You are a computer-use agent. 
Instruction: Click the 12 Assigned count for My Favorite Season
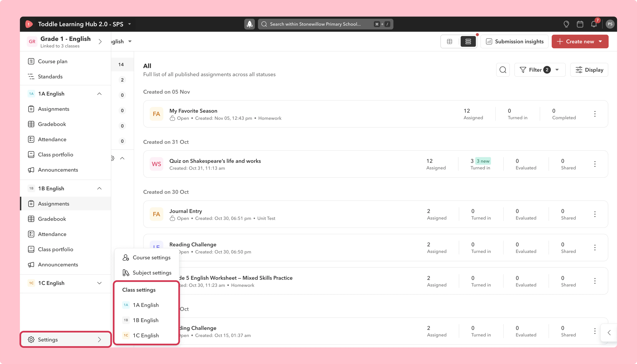point(473,114)
